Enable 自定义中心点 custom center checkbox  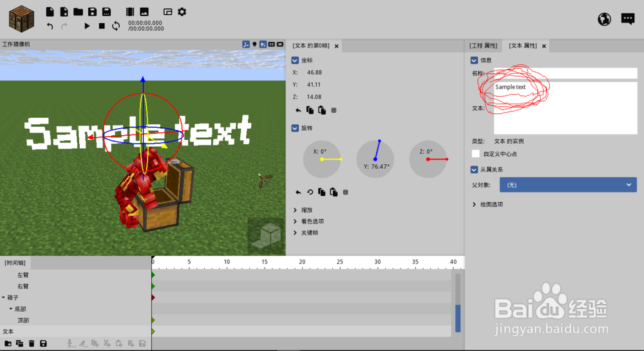tap(476, 154)
